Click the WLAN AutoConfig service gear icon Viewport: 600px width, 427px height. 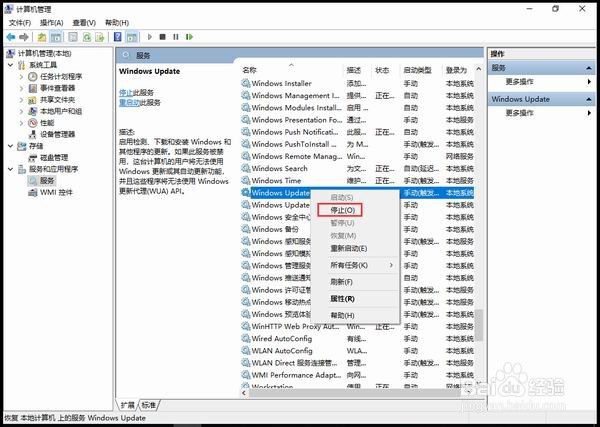click(246, 351)
